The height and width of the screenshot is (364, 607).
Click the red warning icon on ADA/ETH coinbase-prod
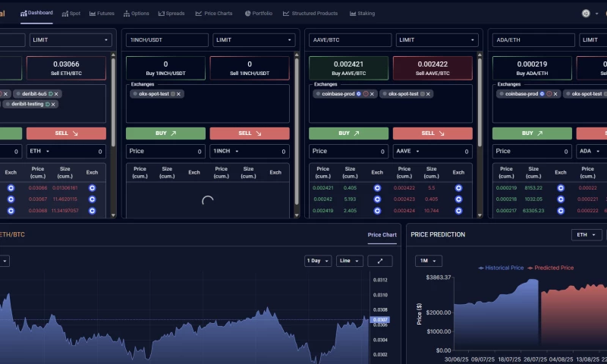tap(549, 94)
